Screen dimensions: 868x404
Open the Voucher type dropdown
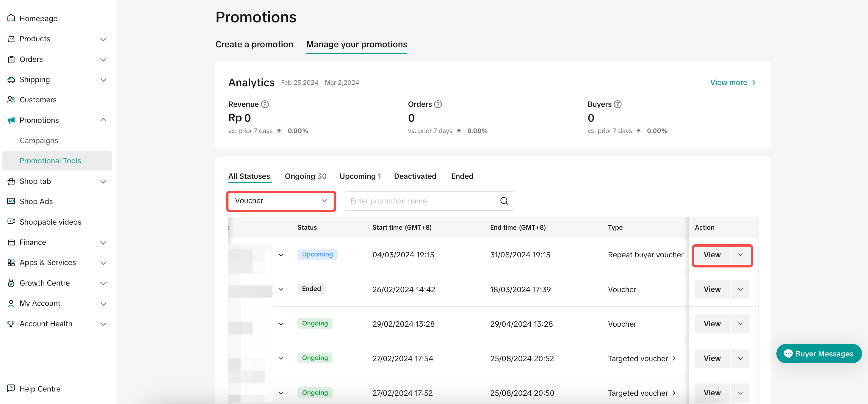coord(281,201)
